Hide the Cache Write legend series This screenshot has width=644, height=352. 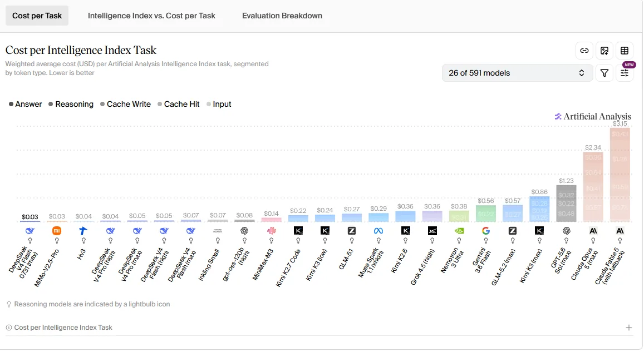point(125,104)
